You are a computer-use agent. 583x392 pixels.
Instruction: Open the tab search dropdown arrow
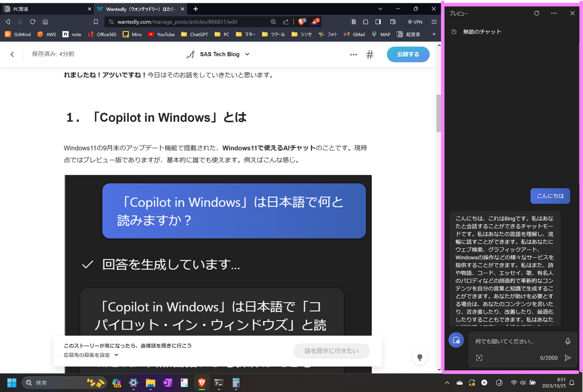coord(380,9)
